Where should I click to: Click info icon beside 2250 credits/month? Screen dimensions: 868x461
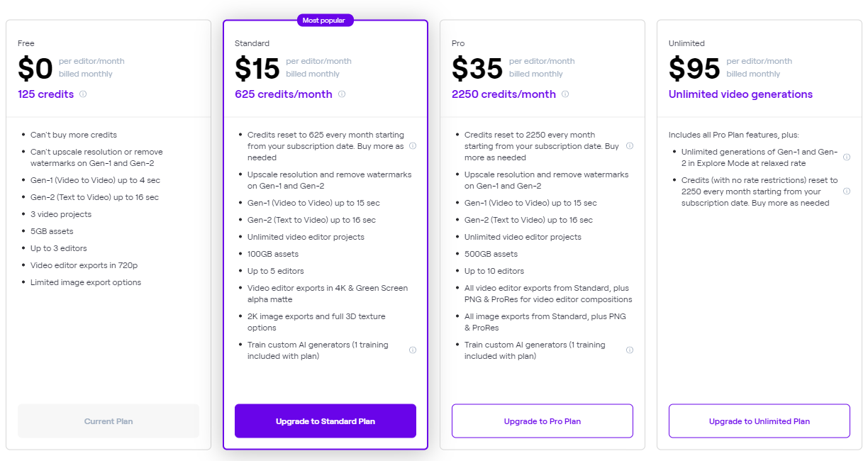pos(565,94)
